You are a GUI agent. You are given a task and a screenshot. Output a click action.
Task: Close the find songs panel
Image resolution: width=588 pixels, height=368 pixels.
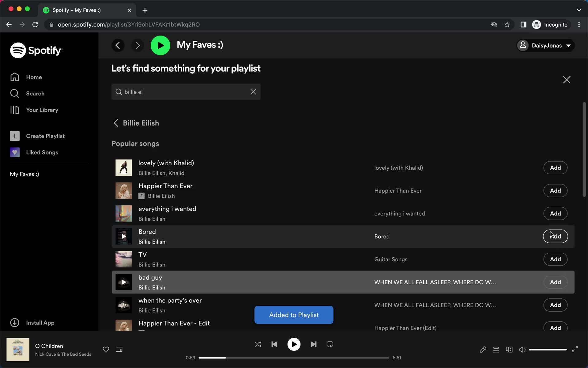click(567, 80)
